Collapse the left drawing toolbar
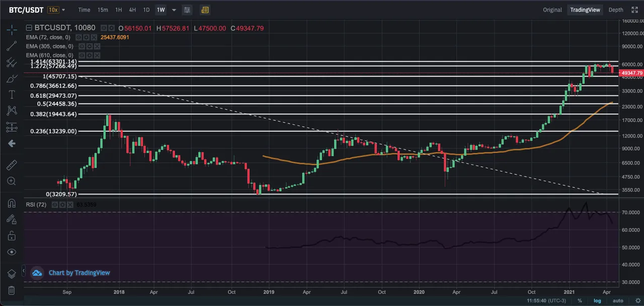644x306 pixels. (x=24, y=271)
